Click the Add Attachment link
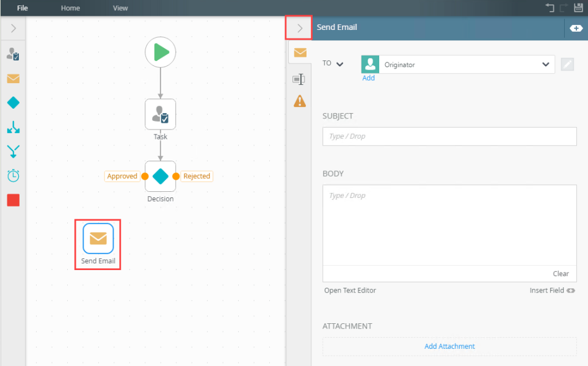Viewport: 588px width, 366px height. (449, 346)
